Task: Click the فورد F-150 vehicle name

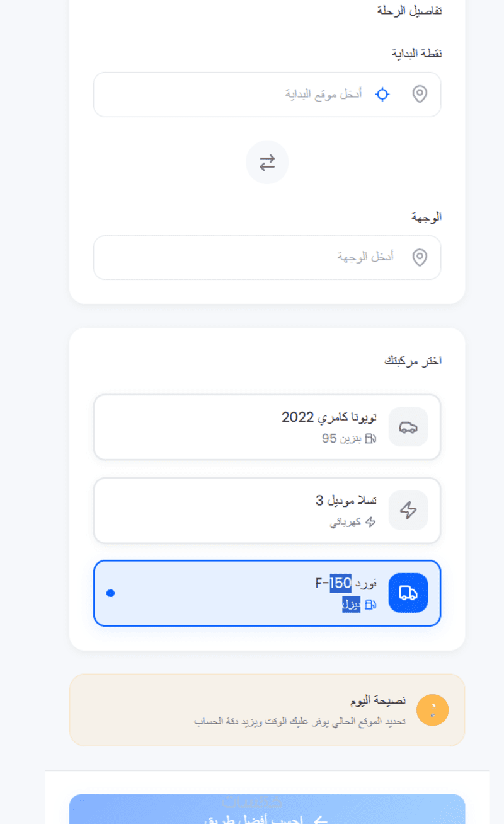Action: click(346, 583)
